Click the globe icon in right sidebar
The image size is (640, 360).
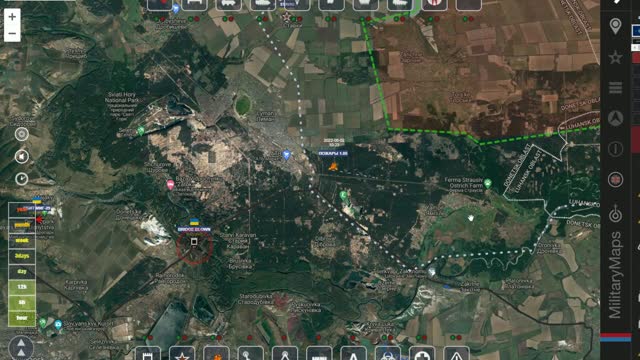(615, 180)
